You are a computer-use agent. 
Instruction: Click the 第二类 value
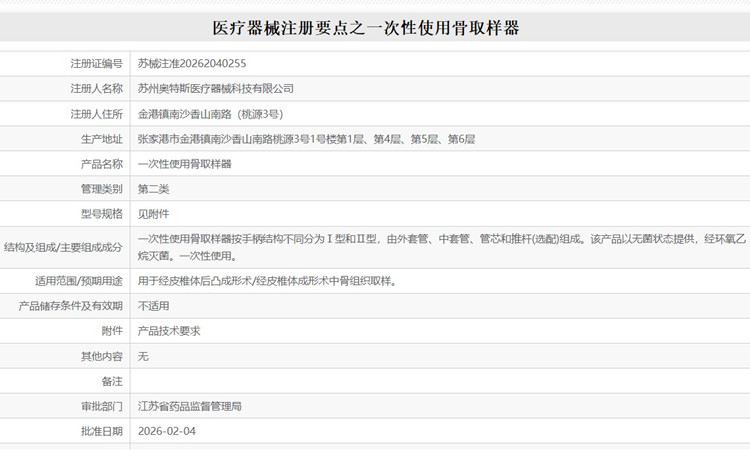154,189
